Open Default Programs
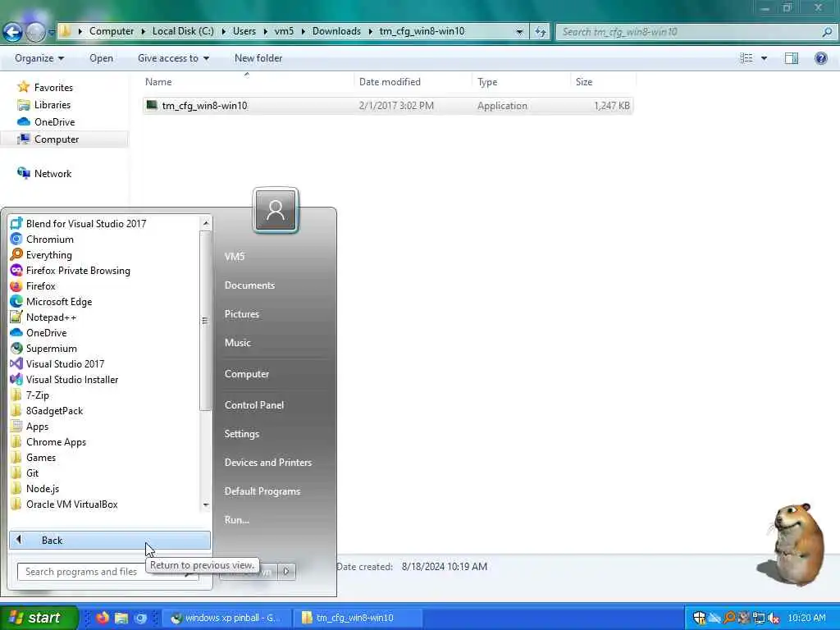 point(262,491)
